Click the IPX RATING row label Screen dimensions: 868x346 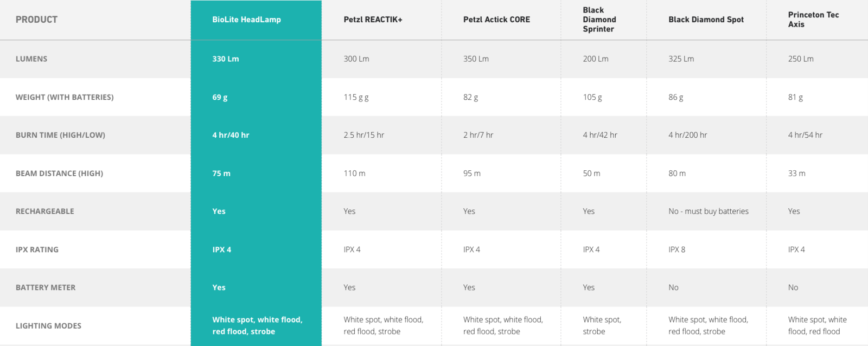[37, 249]
